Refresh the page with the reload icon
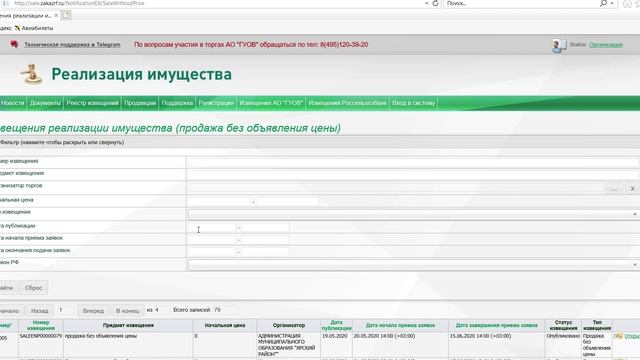This screenshot has height=360, width=640. [436, 3]
